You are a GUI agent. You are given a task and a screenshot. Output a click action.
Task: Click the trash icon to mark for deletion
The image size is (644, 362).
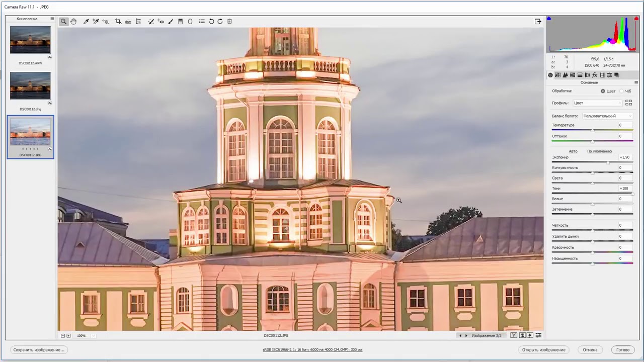229,22
